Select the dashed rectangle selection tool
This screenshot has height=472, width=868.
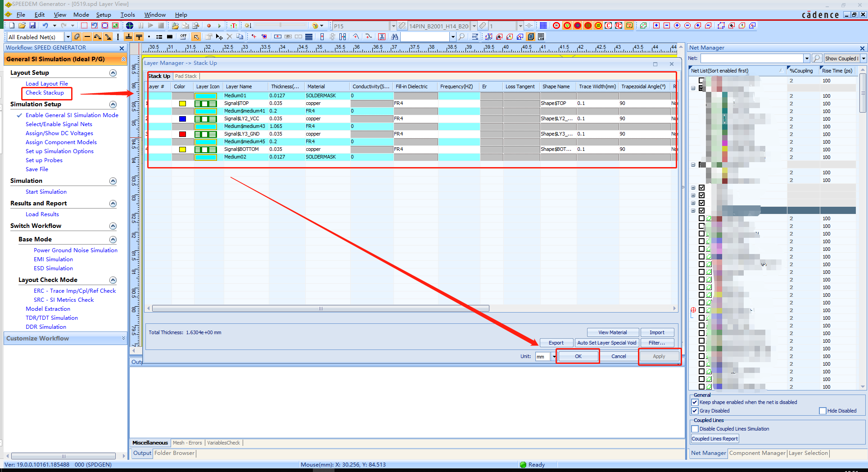(x=84, y=26)
